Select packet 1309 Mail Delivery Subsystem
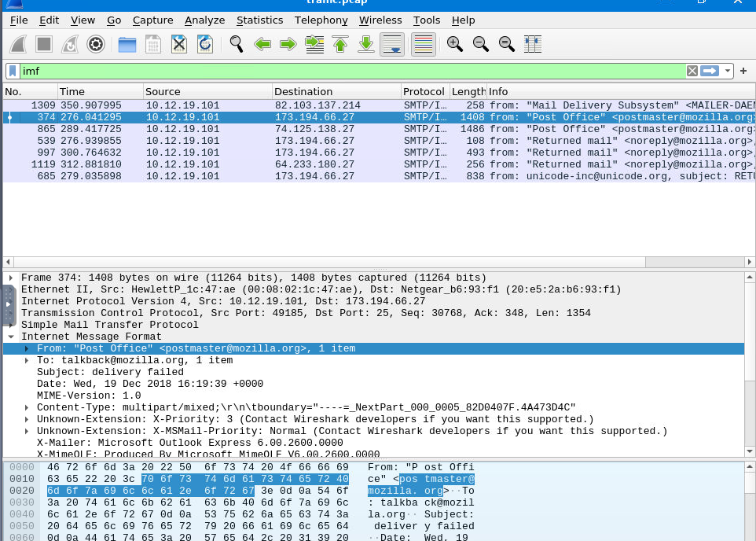Screen dimensions: 756x541 click(379, 105)
